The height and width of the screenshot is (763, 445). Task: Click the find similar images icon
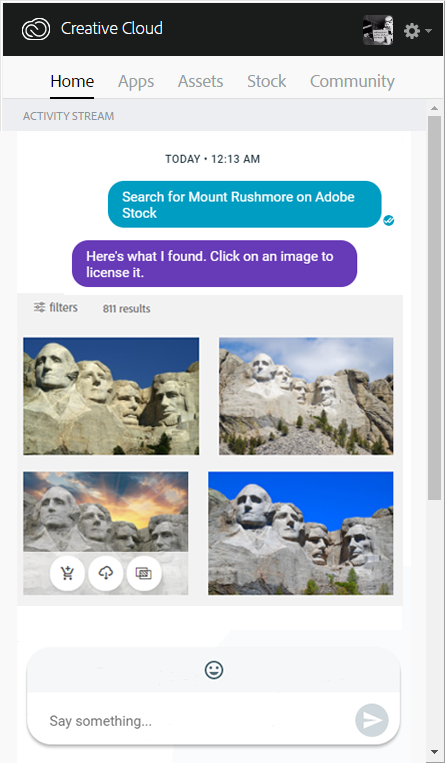144,573
